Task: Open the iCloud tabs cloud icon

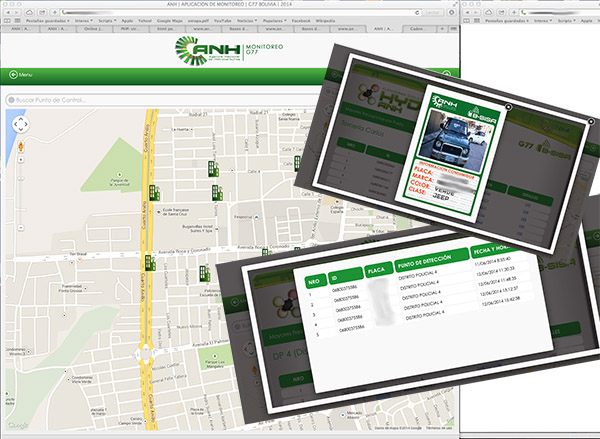Action: [x=29, y=12]
